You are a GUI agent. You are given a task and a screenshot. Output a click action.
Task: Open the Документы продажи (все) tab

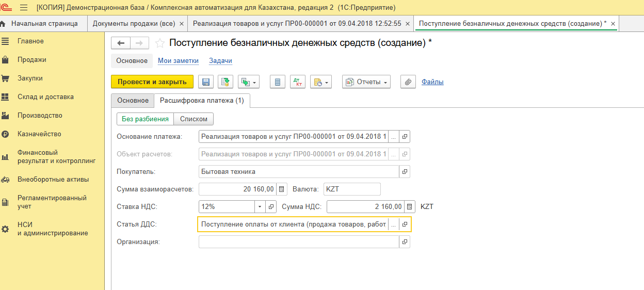tap(134, 24)
